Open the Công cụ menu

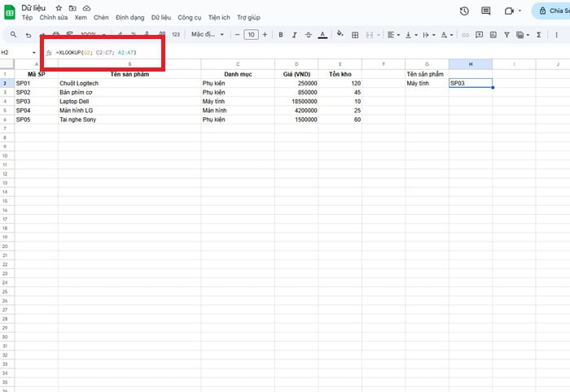(x=190, y=17)
